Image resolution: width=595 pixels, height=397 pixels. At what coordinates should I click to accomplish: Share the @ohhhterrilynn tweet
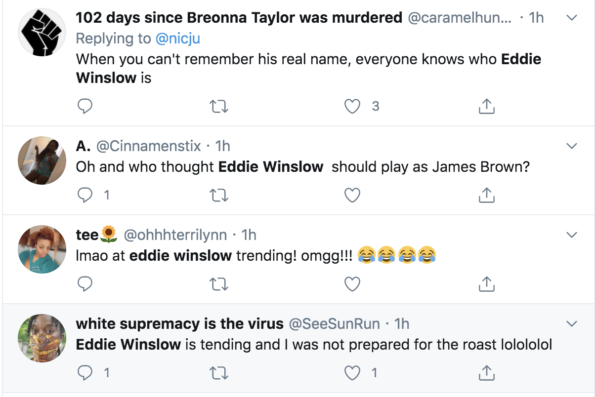pos(486,284)
